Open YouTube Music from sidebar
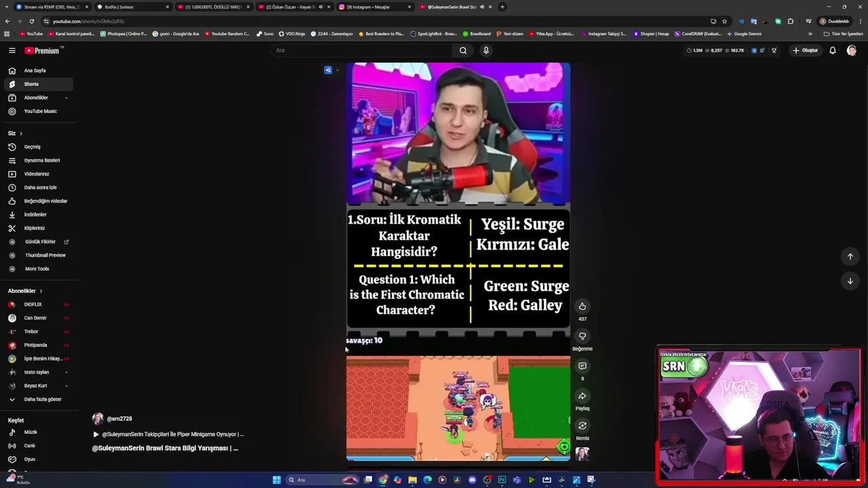The image size is (868, 488). [x=38, y=111]
